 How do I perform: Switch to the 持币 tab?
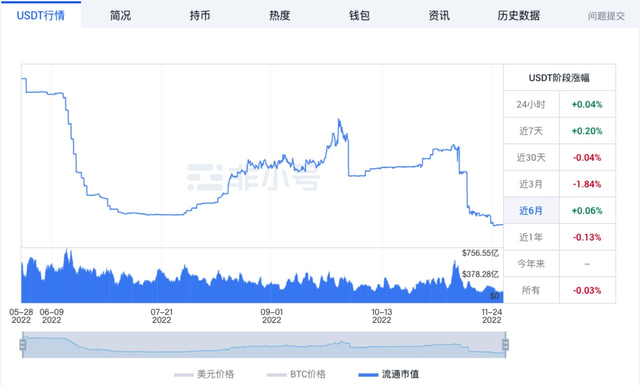pos(200,16)
